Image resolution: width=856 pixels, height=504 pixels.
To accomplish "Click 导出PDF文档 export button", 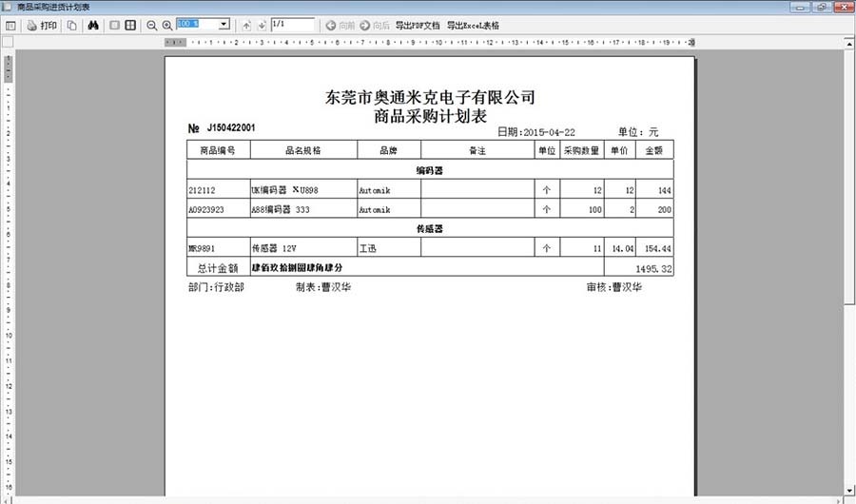I will (418, 26).
